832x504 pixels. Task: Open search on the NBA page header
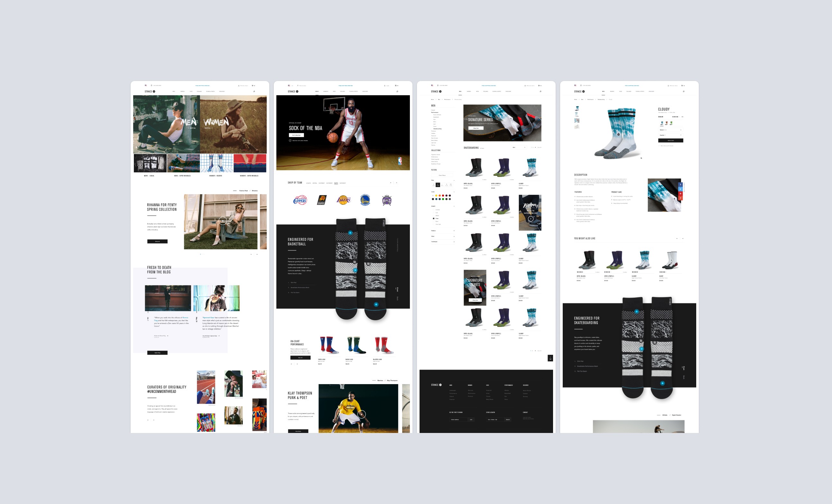(x=397, y=91)
